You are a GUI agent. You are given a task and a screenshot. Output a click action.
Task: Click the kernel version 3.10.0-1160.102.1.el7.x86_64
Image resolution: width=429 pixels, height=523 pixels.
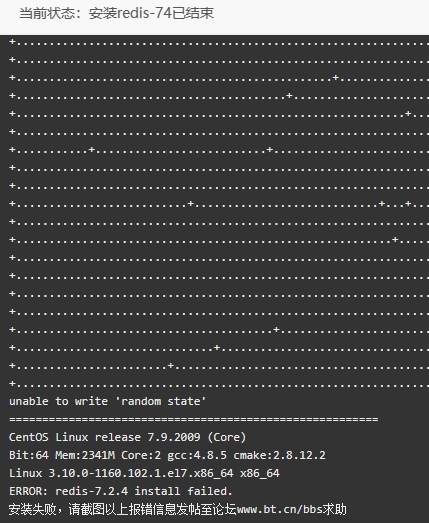[x=141, y=473]
